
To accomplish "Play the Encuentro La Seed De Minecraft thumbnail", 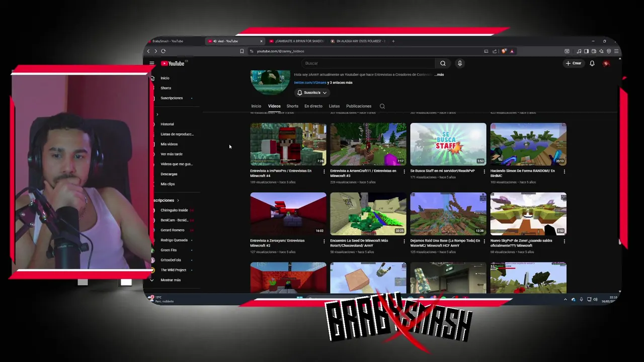I will [368, 214].
